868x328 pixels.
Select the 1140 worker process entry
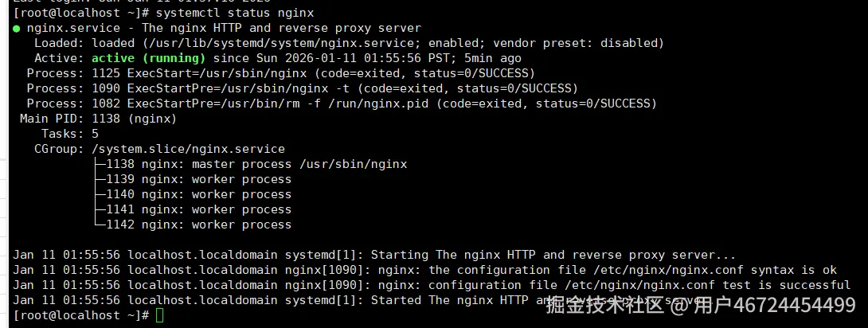click(x=199, y=194)
